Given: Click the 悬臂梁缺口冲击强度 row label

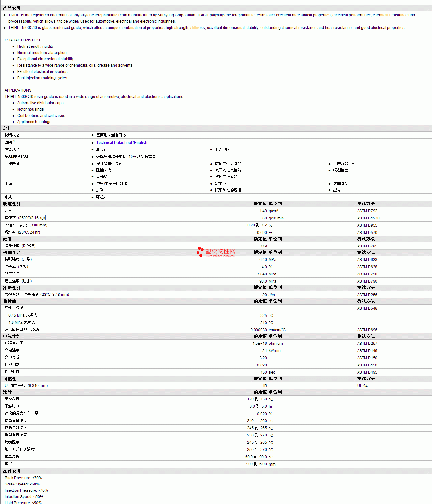Looking at the screenshot, I should [37, 295].
